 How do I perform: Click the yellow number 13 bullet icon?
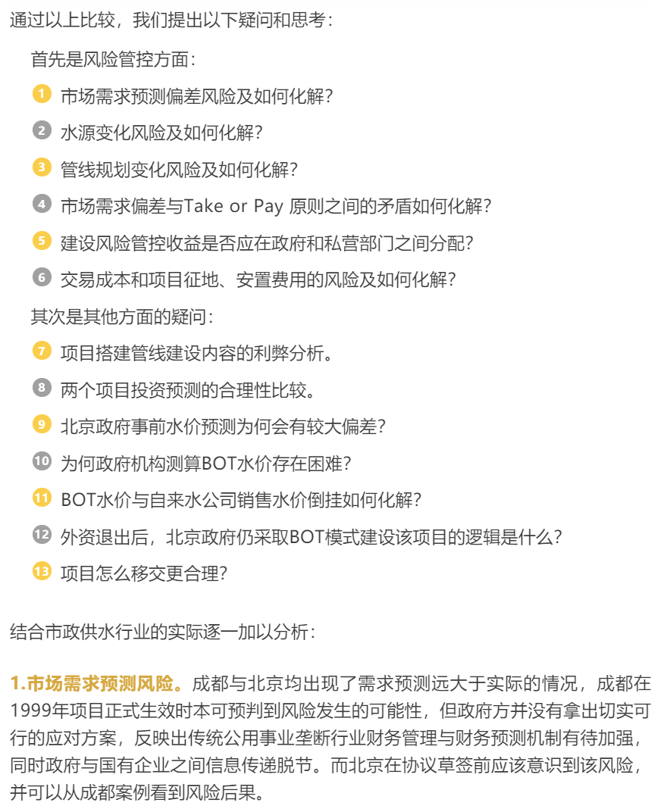pyautogui.click(x=42, y=571)
